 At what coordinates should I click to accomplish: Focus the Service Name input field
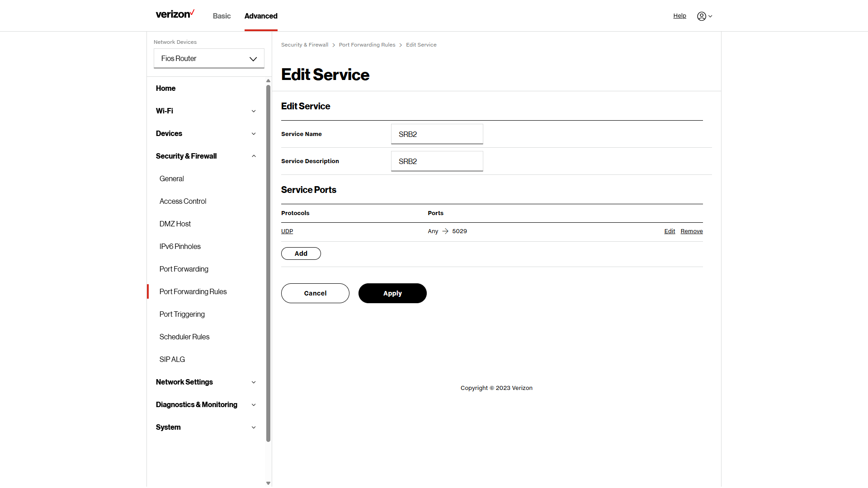[437, 134]
